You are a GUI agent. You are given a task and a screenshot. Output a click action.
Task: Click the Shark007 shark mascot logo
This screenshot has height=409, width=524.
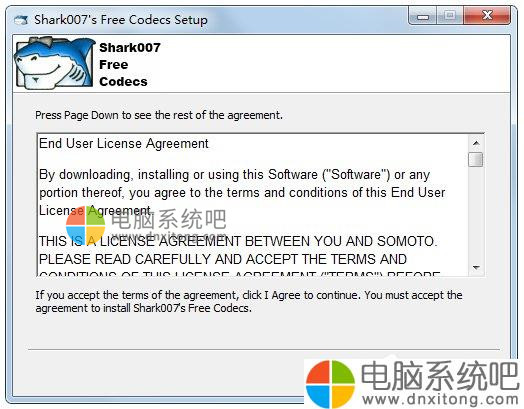click(54, 63)
